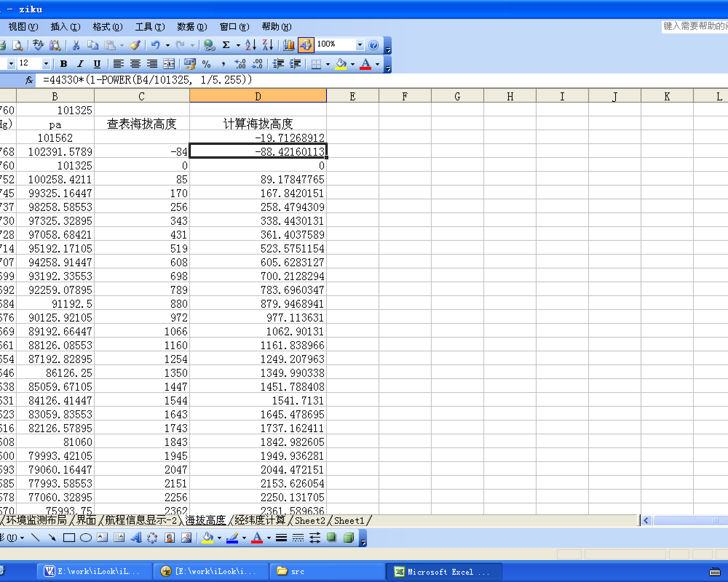
Task: Open the 数据 (Data) menu
Action: pyautogui.click(x=192, y=27)
